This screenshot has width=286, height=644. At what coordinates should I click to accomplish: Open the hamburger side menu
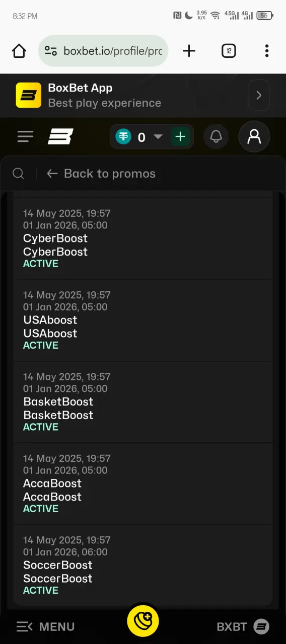tap(25, 136)
